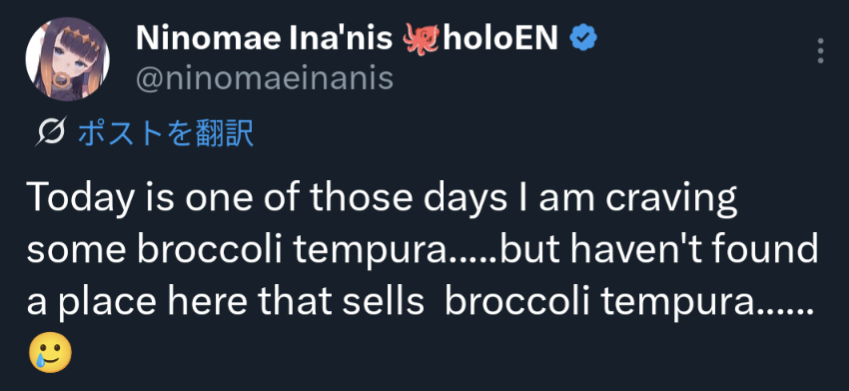Click the word 'found' in the tweet

(x=765, y=249)
